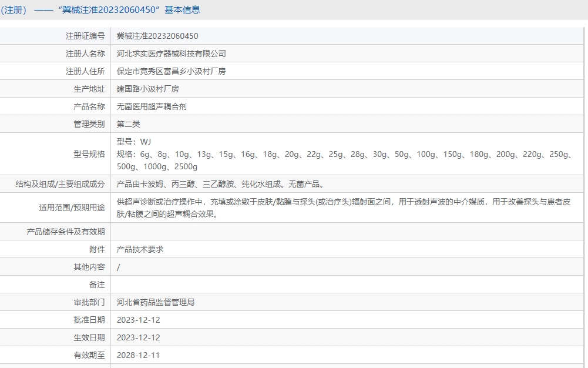Click the specifications line starting with '规格：6g、8g'
This screenshot has width=588, height=368.
pos(345,154)
